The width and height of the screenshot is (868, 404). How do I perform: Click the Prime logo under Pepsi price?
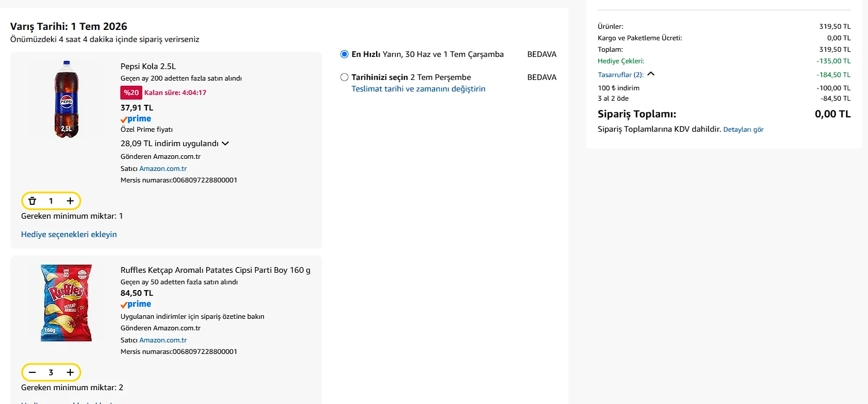point(136,119)
